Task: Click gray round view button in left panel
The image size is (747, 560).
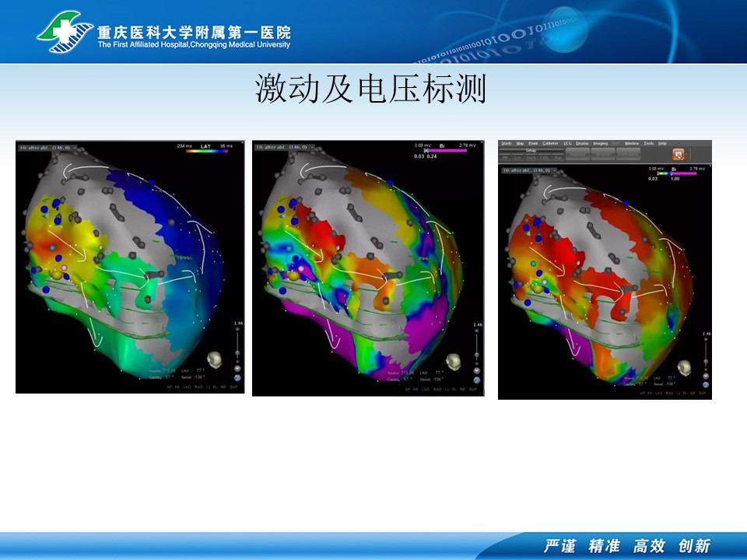Action: (237, 369)
